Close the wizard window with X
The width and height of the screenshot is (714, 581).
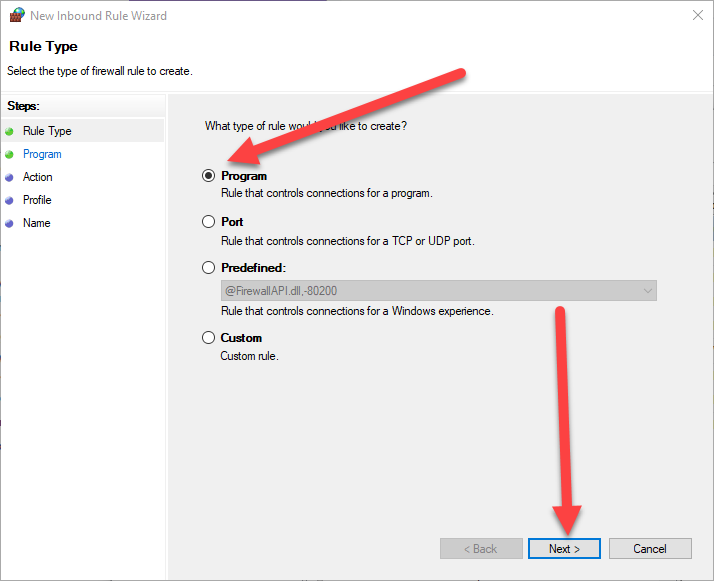pyautogui.click(x=695, y=16)
